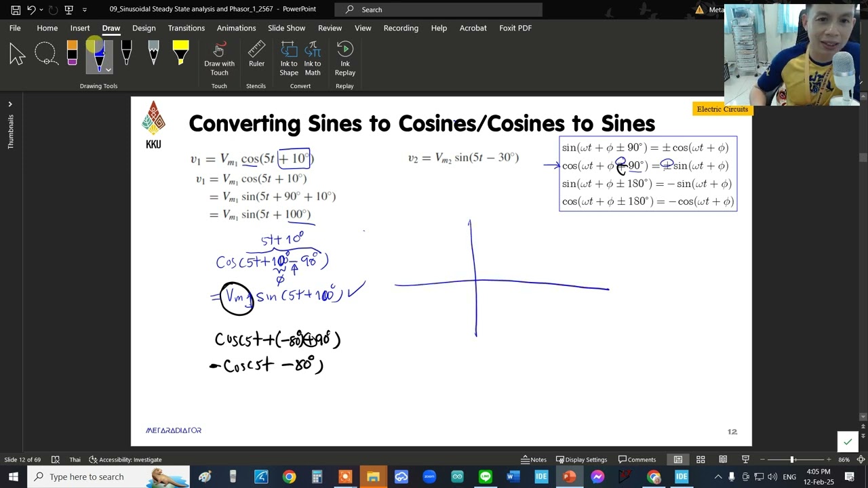Start Slide Show from status bar
The width and height of the screenshot is (868, 488).
coord(745,460)
